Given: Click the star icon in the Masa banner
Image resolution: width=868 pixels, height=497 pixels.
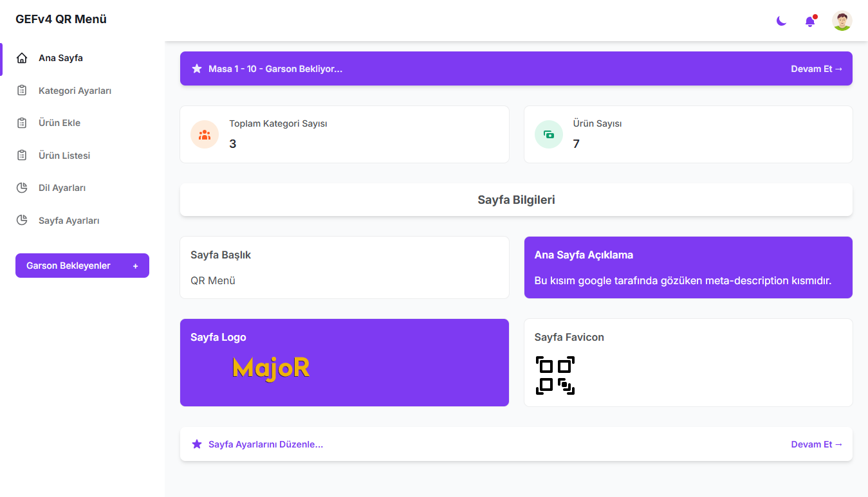Looking at the screenshot, I should (x=197, y=69).
